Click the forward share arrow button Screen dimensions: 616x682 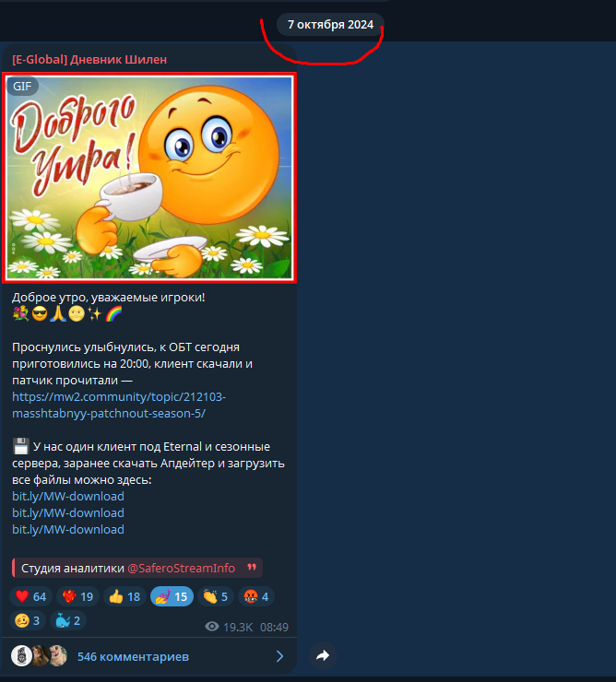tap(323, 655)
